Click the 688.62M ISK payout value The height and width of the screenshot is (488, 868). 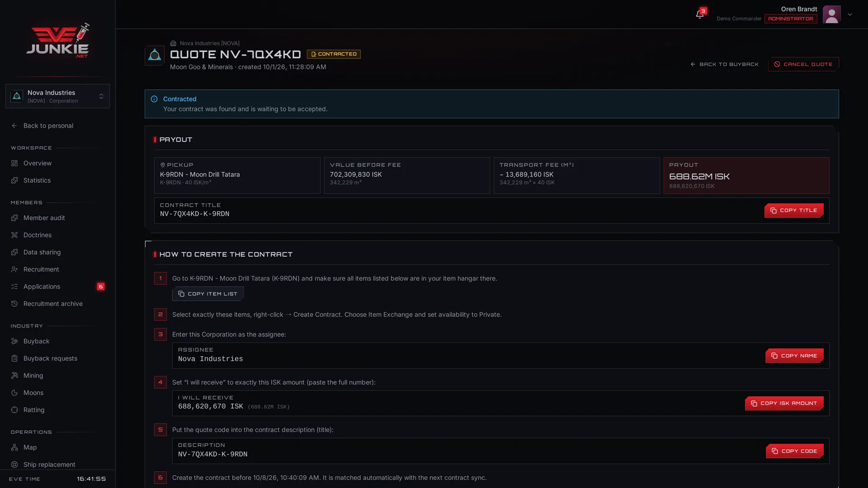(x=699, y=176)
